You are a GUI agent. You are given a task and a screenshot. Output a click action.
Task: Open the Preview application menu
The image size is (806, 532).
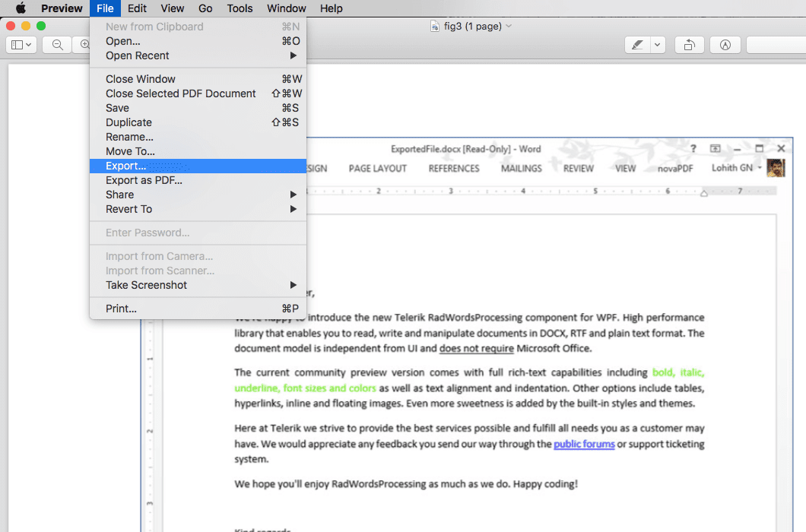[x=62, y=8]
